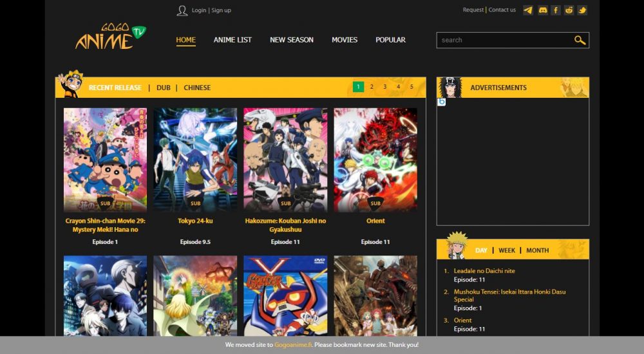644x354 pixels.
Task: Open the POPULAR menu item
Action: [391, 40]
